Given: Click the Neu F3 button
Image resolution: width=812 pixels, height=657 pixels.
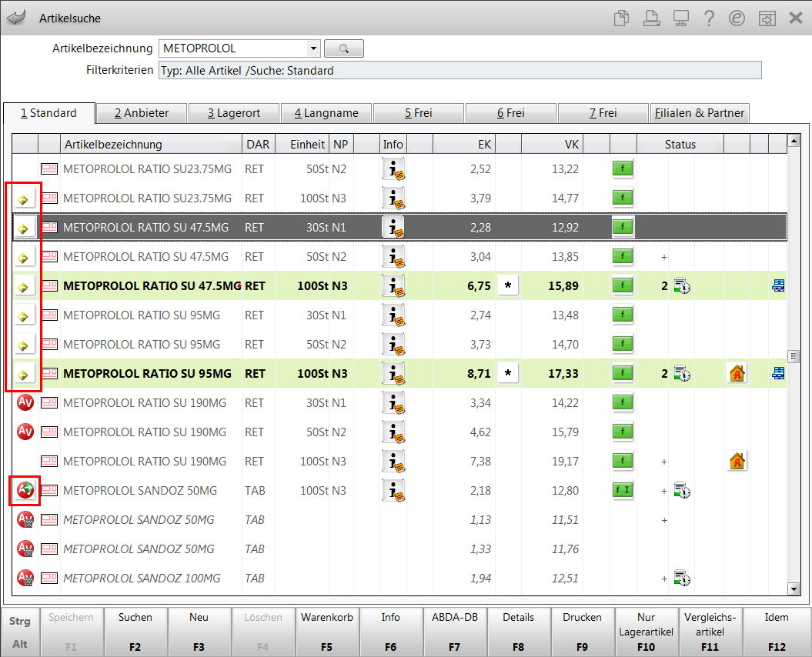Looking at the screenshot, I should coord(199,632).
